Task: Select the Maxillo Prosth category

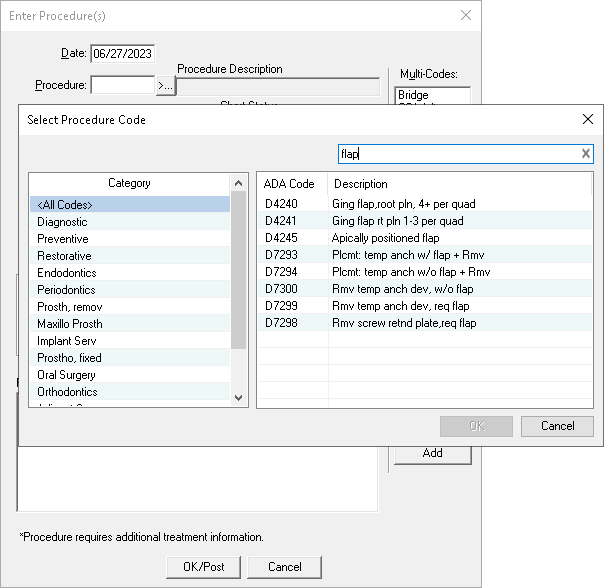Action: click(130, 323)
